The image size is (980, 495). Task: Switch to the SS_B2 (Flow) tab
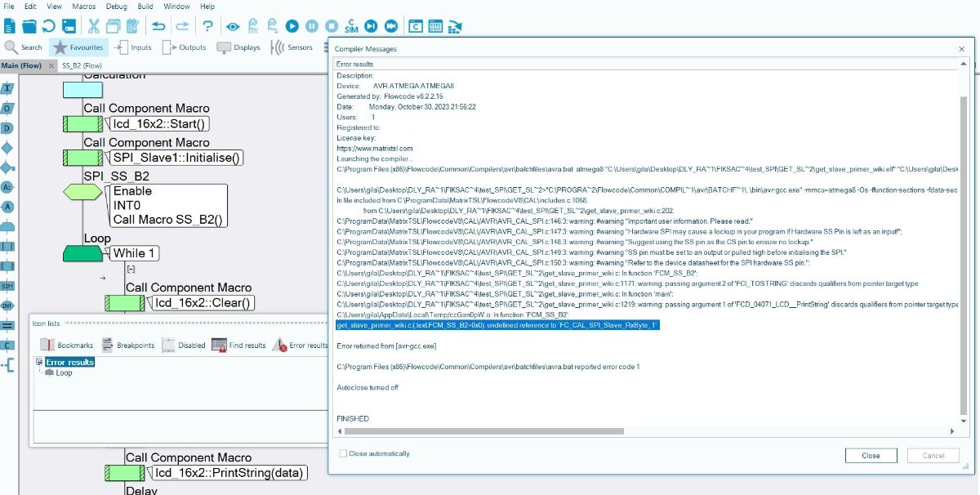click(82, 65)
